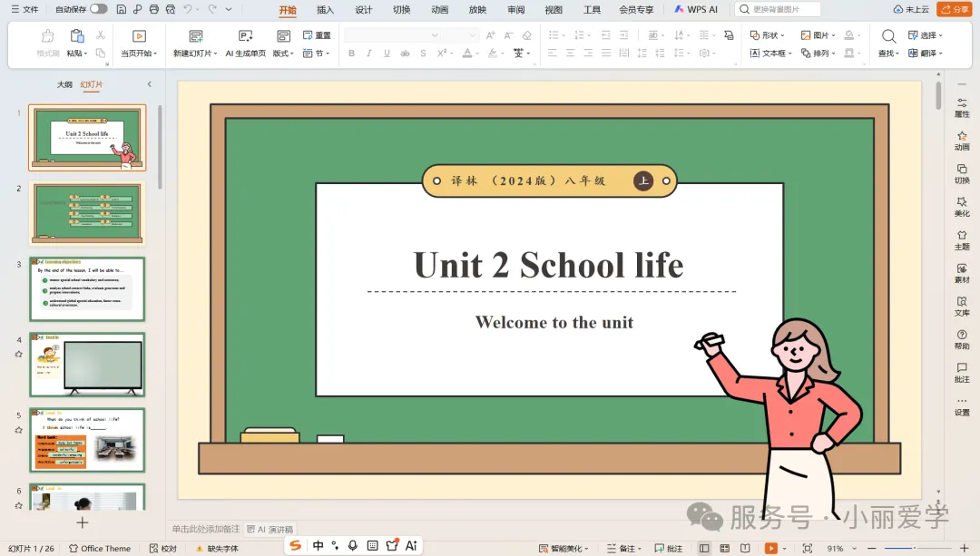980x556 pixels.
Task: Toggle italic formatting button
Action: [x=368, y=54]
